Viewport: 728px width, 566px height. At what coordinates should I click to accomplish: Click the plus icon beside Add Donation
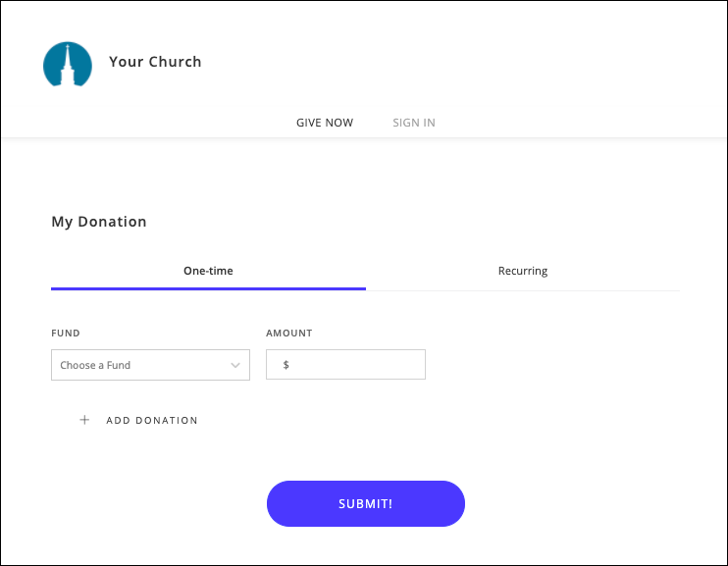(x=84, y=420)
